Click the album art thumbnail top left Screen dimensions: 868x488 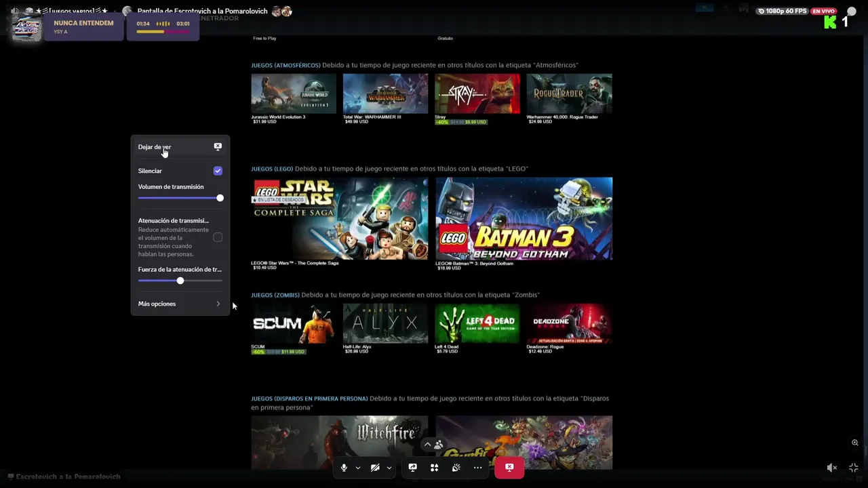pyautogui.click(x=27, y=27)
